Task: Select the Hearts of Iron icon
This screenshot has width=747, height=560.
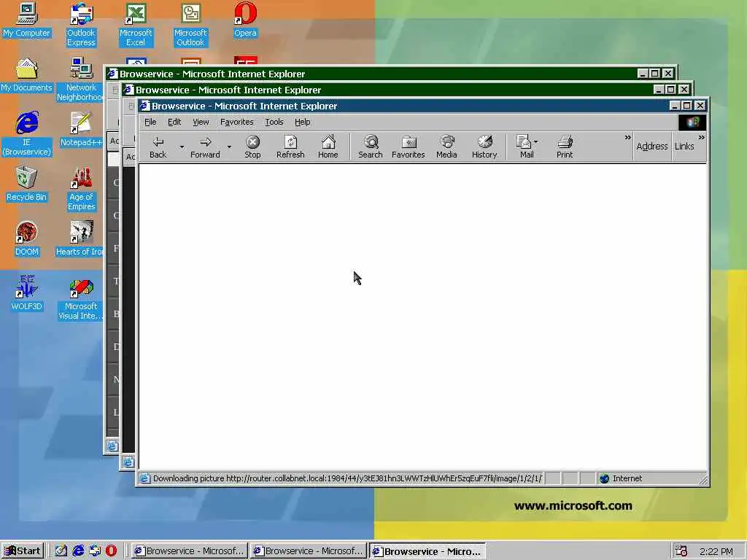Action: [x=80, y=239]
